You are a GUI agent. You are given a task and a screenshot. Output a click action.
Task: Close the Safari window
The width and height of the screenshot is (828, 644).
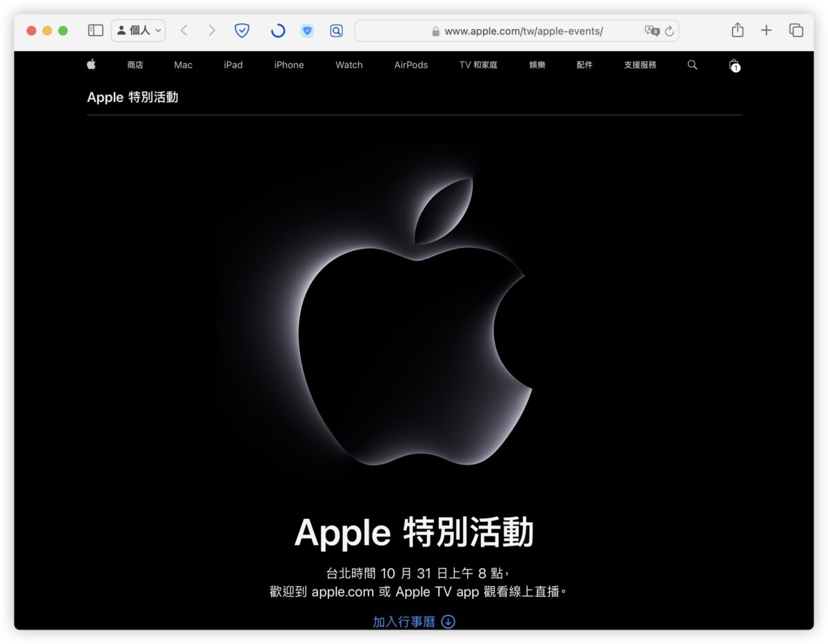pos(31,30)
